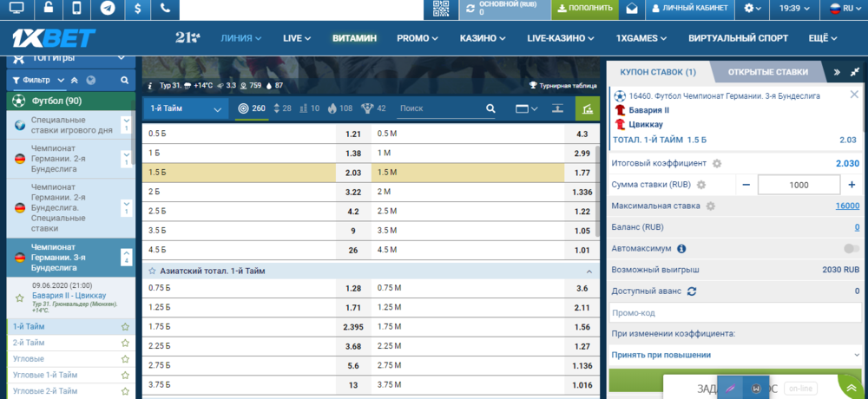Screen dimensions: 868x399
Task: Open the market layout view dropdown
Action: click(527, 108)
